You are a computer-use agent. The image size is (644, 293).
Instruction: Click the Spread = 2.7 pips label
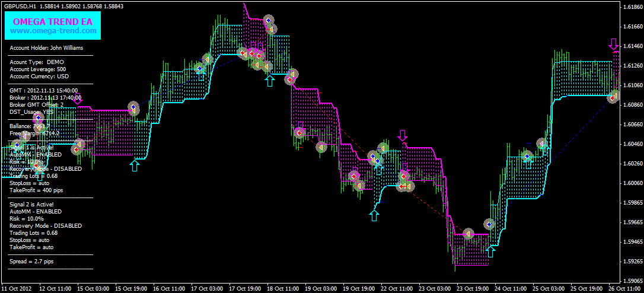coord(31,261)
